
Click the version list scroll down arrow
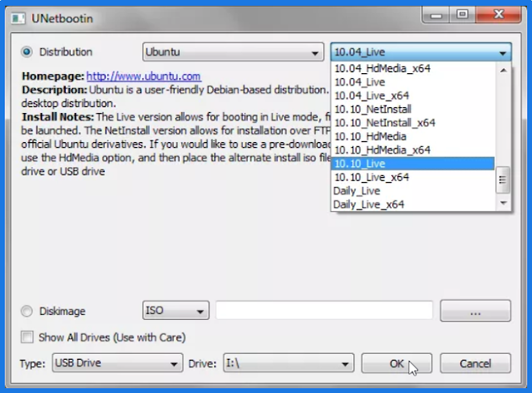click(x=504, y=203)
